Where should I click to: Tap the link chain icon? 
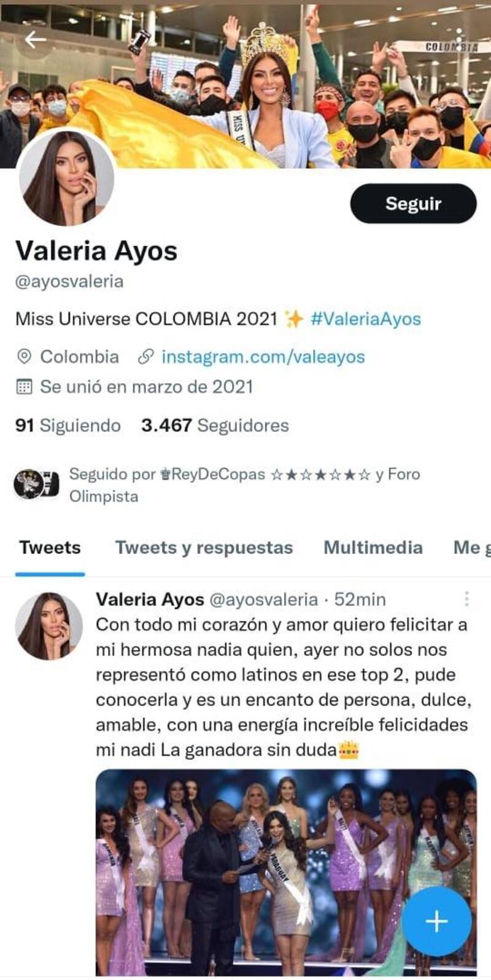(x=145, y=357)
